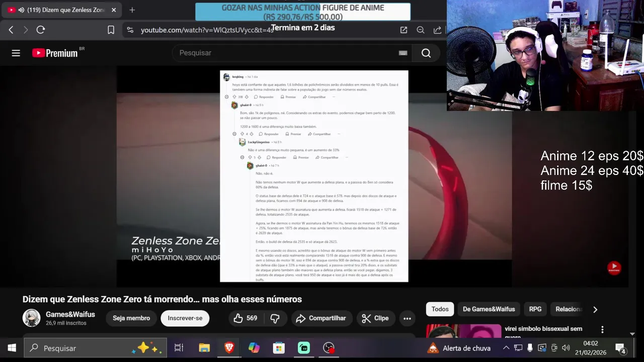Select the De Games&Waifus chip

[x=489, y=309]
